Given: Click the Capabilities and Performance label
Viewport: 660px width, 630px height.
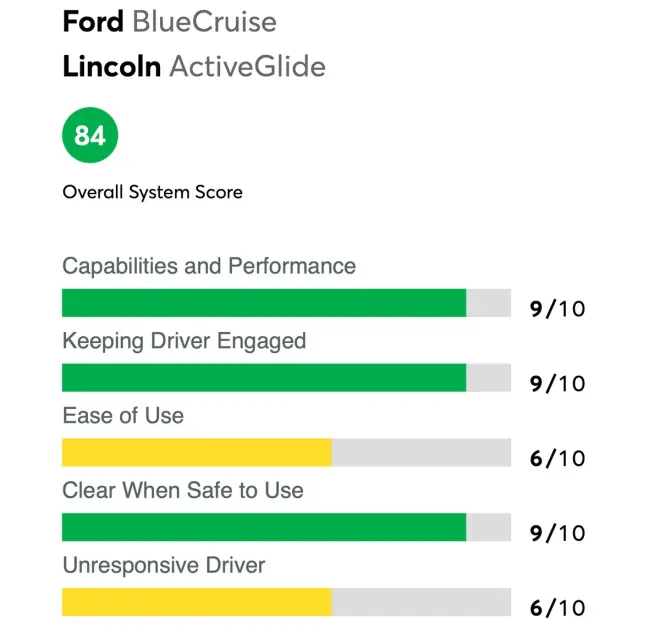Looking at the screenshot, I should tap(209, 266).
